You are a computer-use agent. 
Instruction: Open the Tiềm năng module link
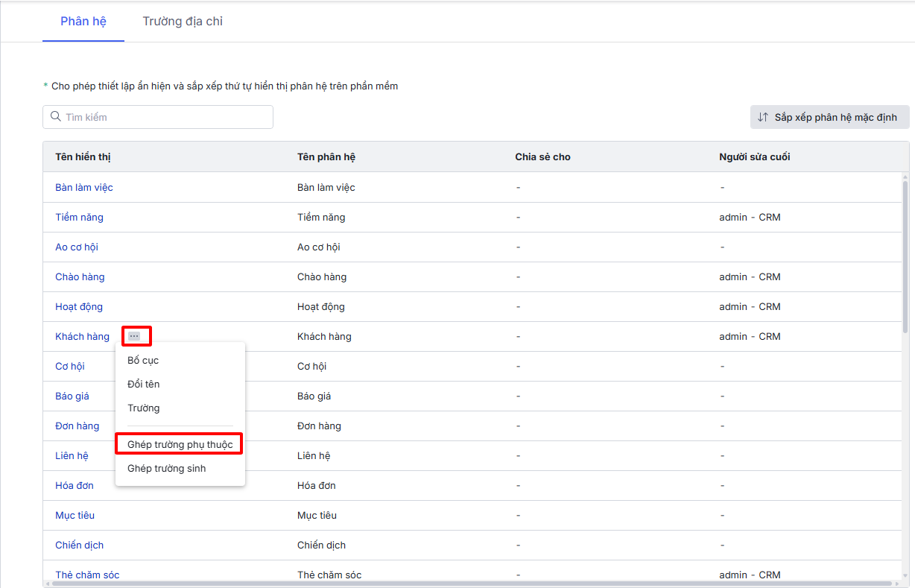coord(79,218)
